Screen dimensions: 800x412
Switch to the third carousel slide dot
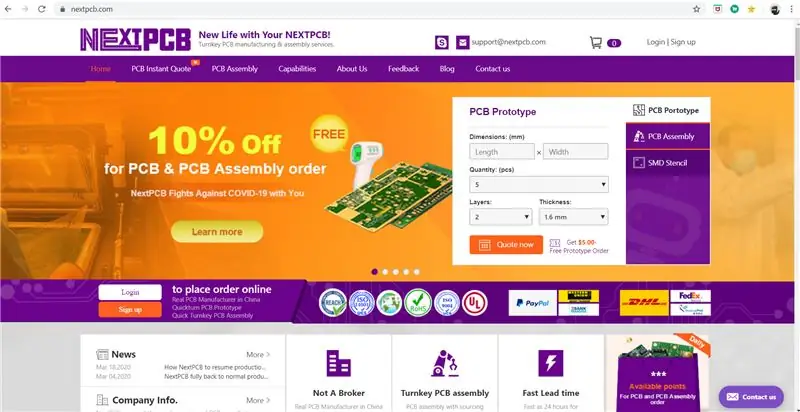tap(395, 272)
